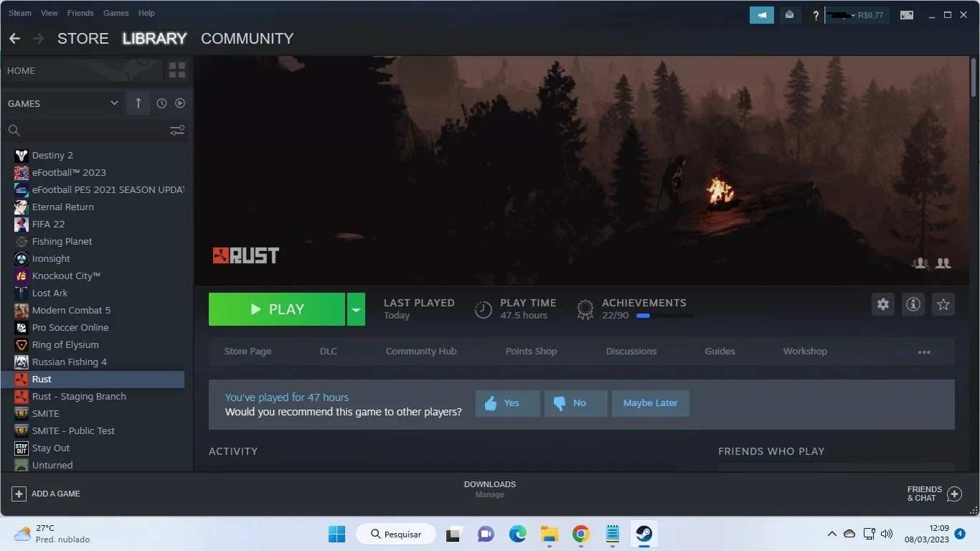Open the Rust Community Hub link
The width and height of the screenshot is (980, 551).
421,352
